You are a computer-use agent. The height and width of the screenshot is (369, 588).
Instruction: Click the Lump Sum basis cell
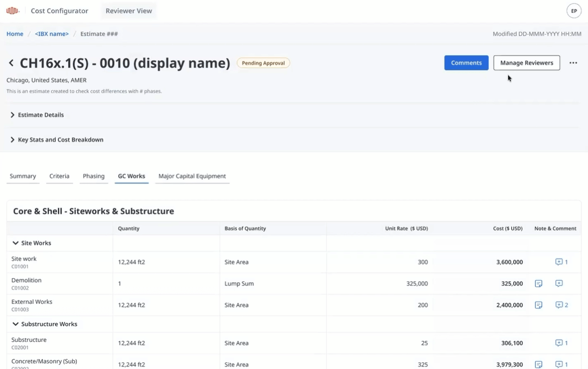pos(239,283)
